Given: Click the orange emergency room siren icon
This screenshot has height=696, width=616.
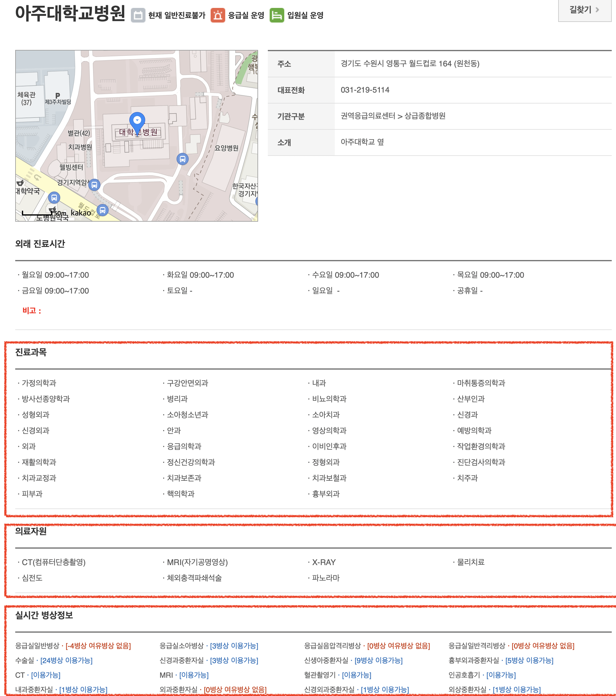Looking at the screenshot, I should click(218, 15).
